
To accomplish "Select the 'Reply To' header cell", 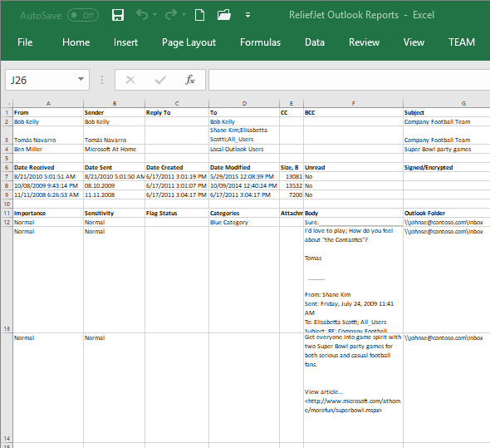I will point(177,113).
